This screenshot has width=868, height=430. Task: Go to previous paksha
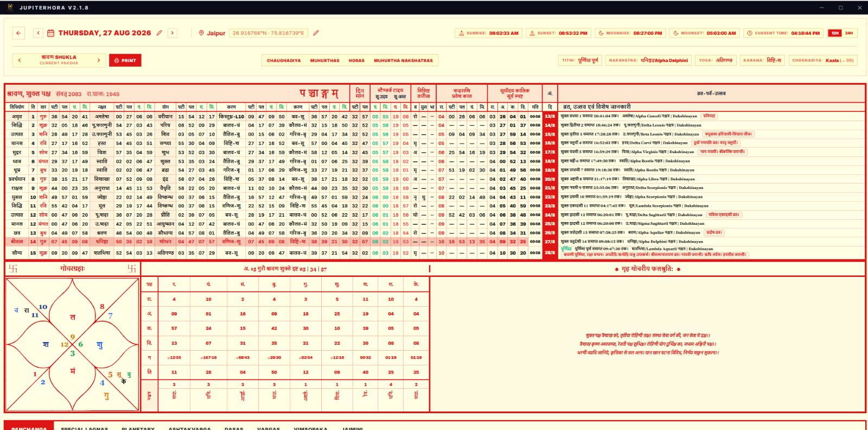20,60
